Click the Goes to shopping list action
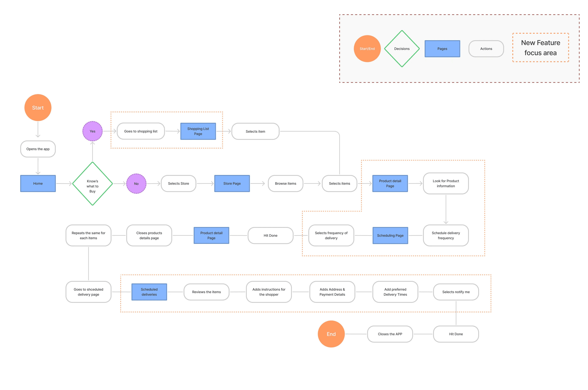The height and width of the screenshot is (390, 588). pyautogui.click(x=141, y=131)
